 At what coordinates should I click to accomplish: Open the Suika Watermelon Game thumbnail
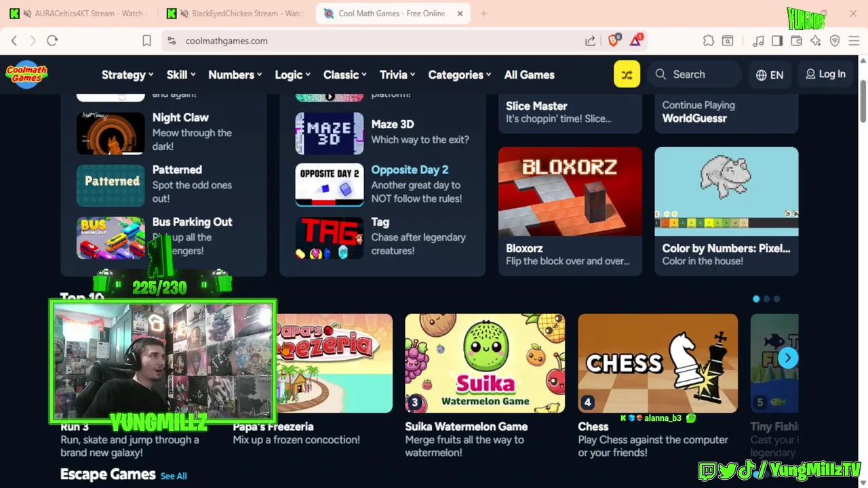coord(485,363)
